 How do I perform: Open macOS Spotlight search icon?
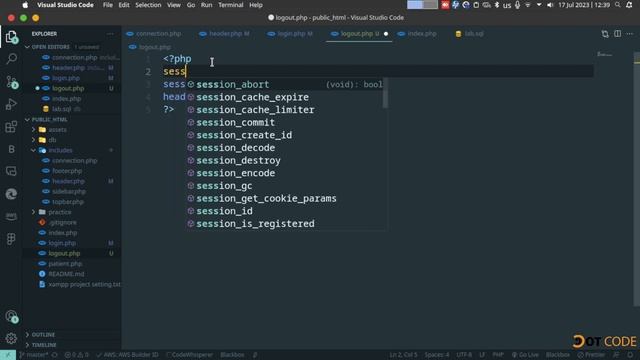(618, 5)
